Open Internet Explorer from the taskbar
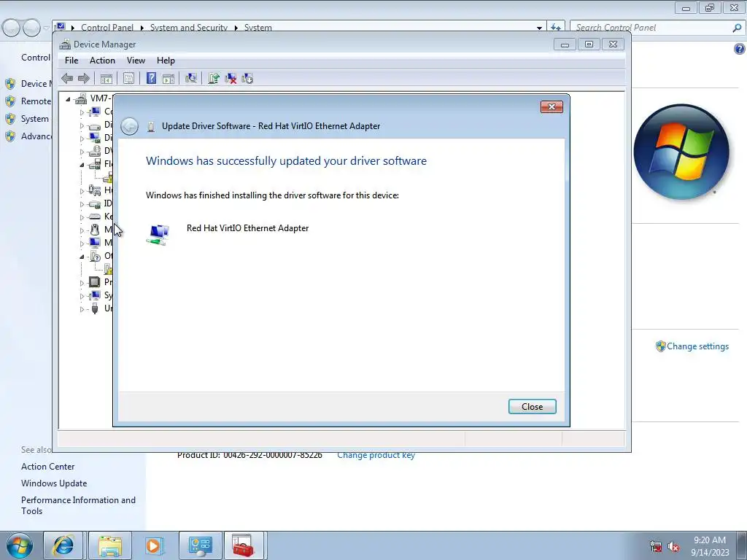This screenshot has height=560, width=747. tap(63, 545)
